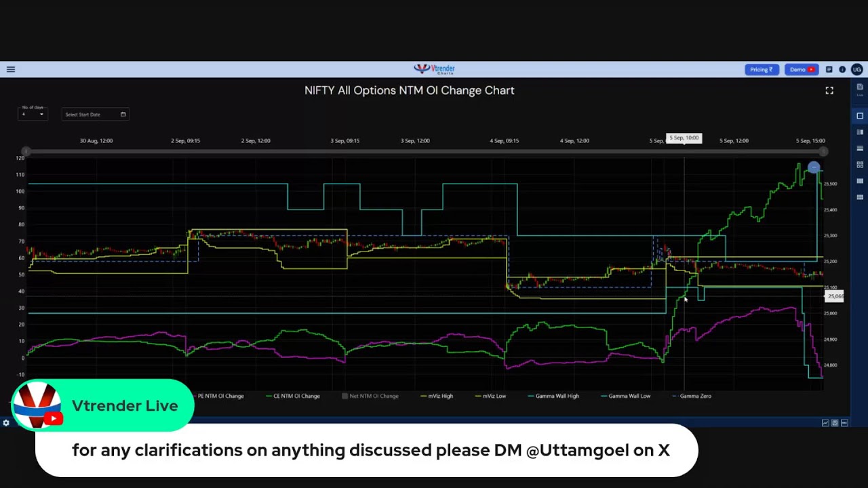The height and width of the screenshot is (488, 868).
Task: Open the Live panel icon in sidebar
Action: tap(860, 89)
